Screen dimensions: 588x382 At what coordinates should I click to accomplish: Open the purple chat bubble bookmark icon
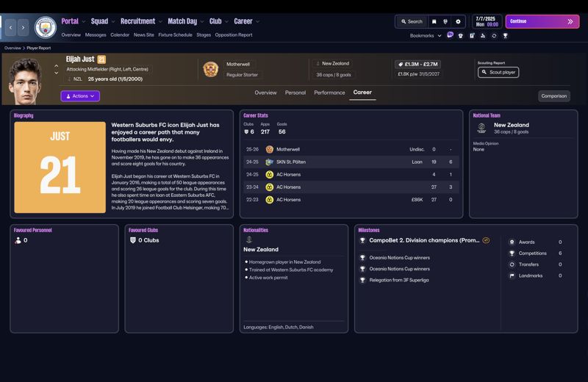click(x=450, y=35)
